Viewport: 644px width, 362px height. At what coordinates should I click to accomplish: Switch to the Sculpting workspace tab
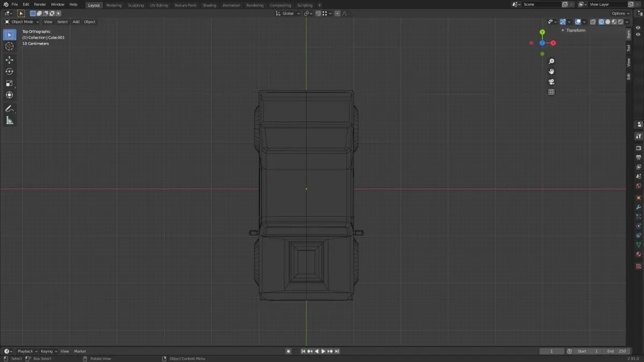click(x=136, y=5)
